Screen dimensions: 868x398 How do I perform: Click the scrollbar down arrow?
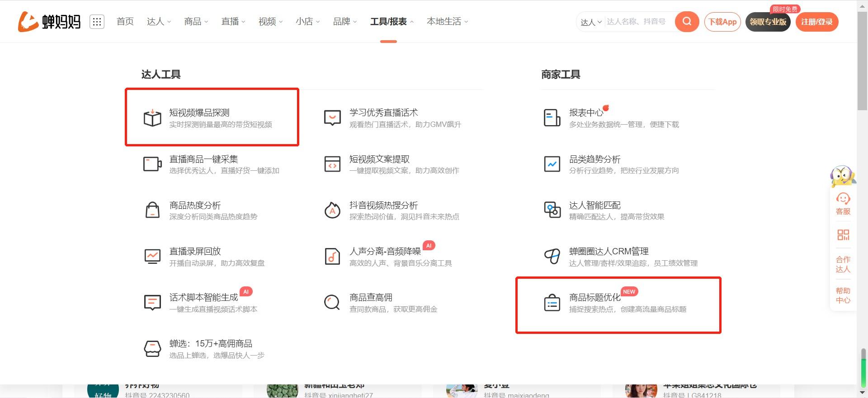(863, 393)
